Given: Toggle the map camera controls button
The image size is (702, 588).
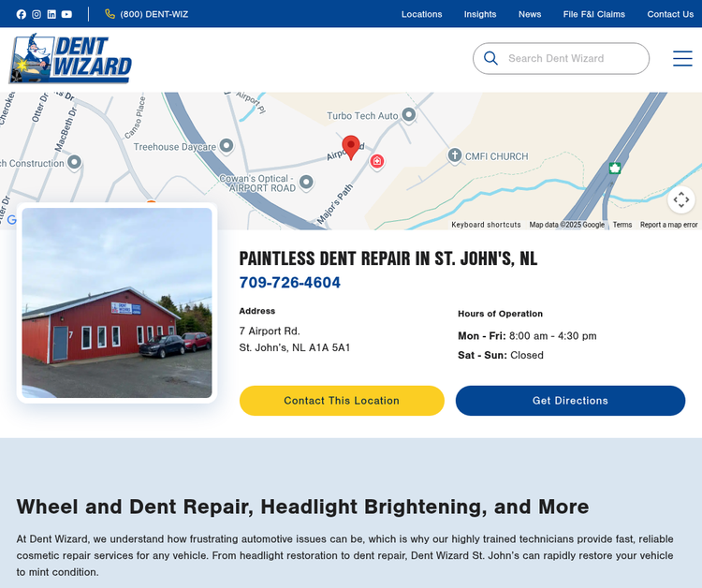Looking at the screenshot, I should [x=681, y=199].
